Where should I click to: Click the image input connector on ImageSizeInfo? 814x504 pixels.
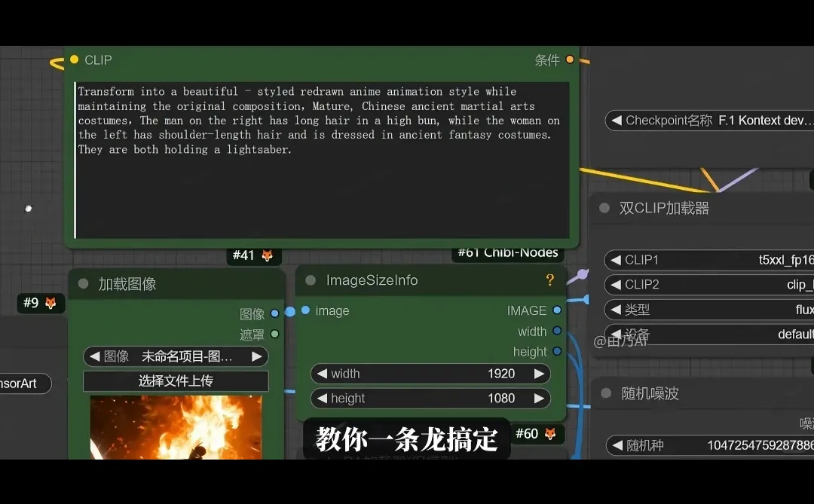coord(305,310)
